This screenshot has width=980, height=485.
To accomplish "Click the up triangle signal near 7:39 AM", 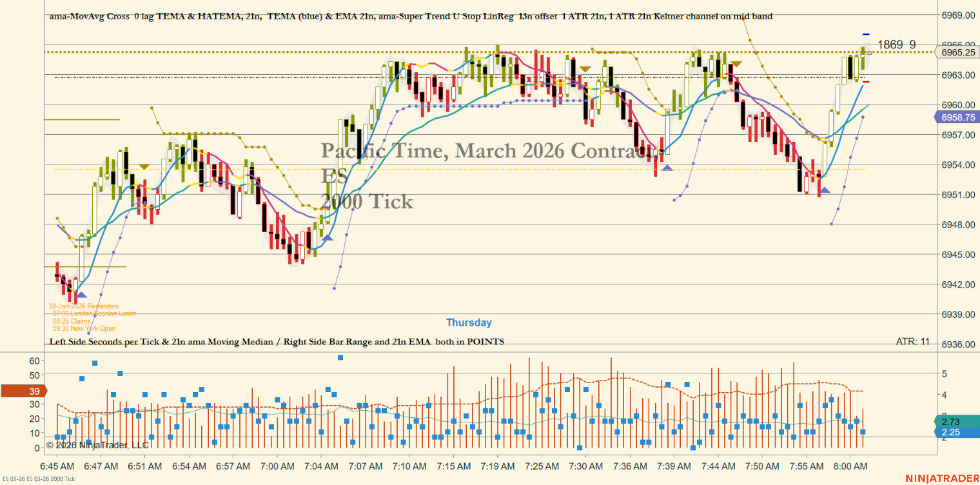I will (x=667, y=168).
